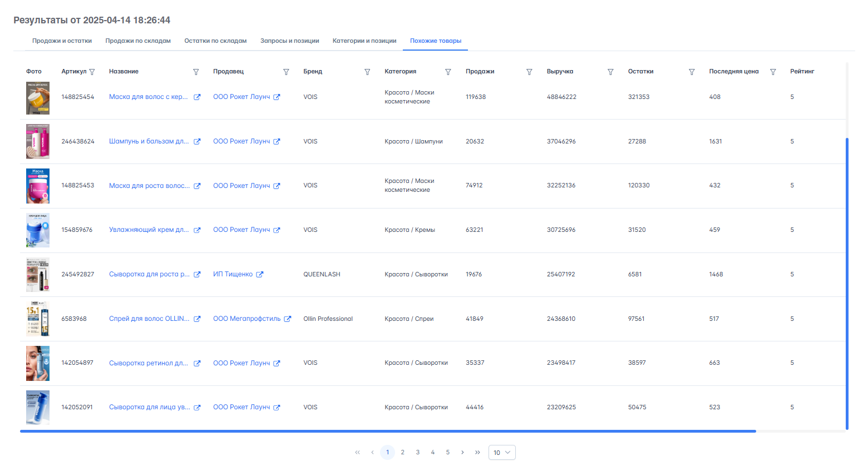The image size is (868, 466).
Task: Open external link icon for Шампунь и бальзам
Action: coord(197,141)
